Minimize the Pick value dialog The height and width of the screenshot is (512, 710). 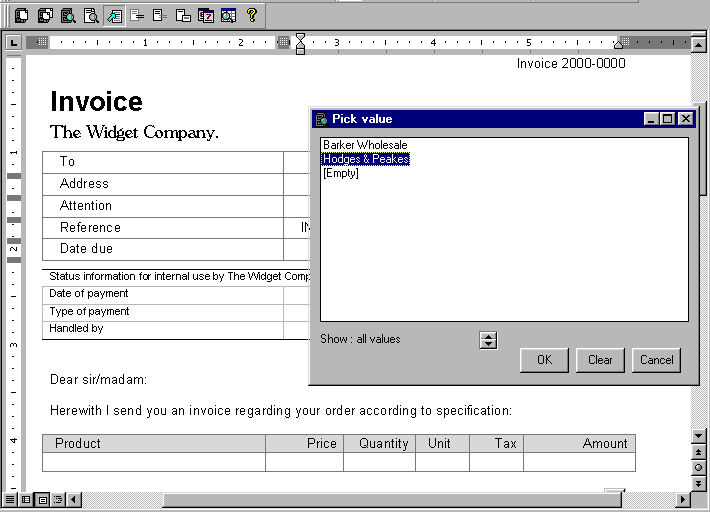[651, 119]
